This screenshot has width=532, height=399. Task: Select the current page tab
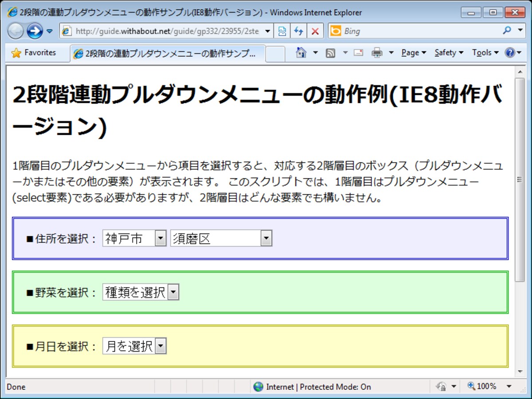168,54
